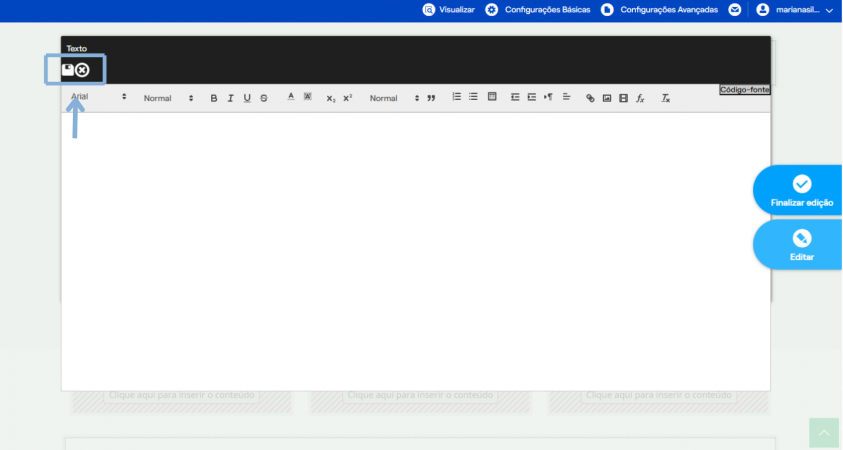
Task: Click the user avatar icon
Action: (762, 10)
